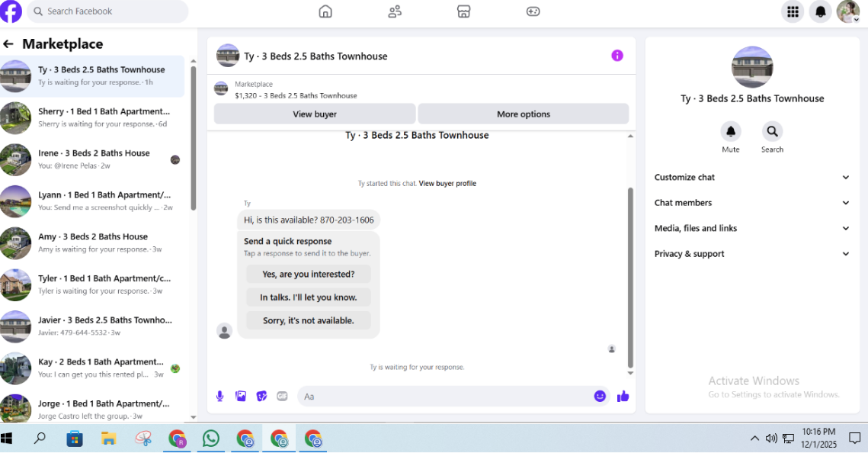The height and width of the screenshot is (453, 868).
Task: Open the emoji picker smiley icon
Action: pyautogui.click(x=600, y=396)
